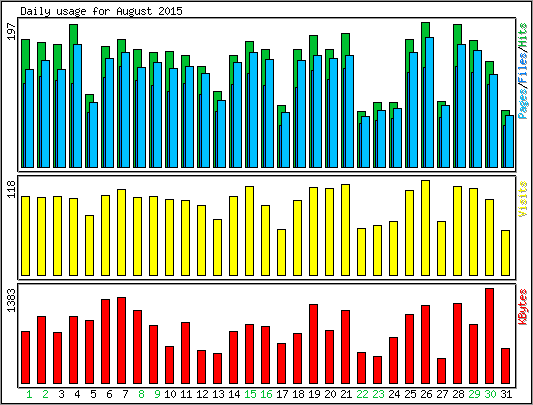Select day 12 on the bottom axis
This screenshot has width=533, height=405.
tap(202, 394)
